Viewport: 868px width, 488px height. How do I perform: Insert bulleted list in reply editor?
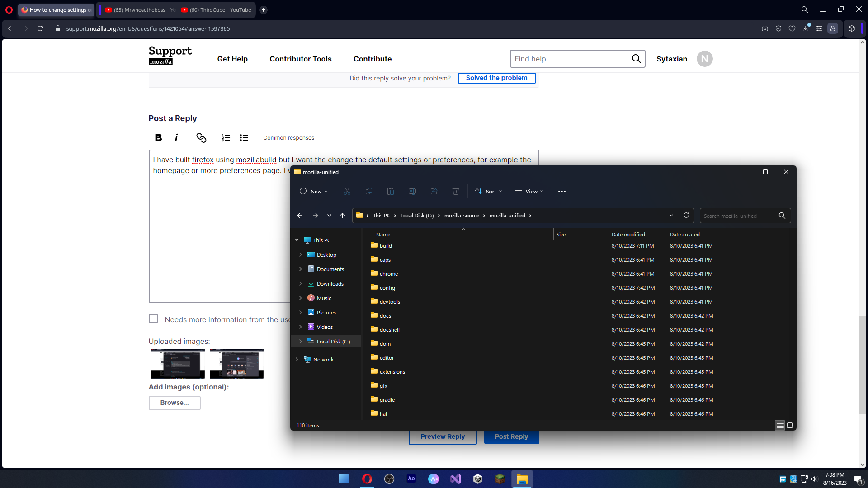244,138
